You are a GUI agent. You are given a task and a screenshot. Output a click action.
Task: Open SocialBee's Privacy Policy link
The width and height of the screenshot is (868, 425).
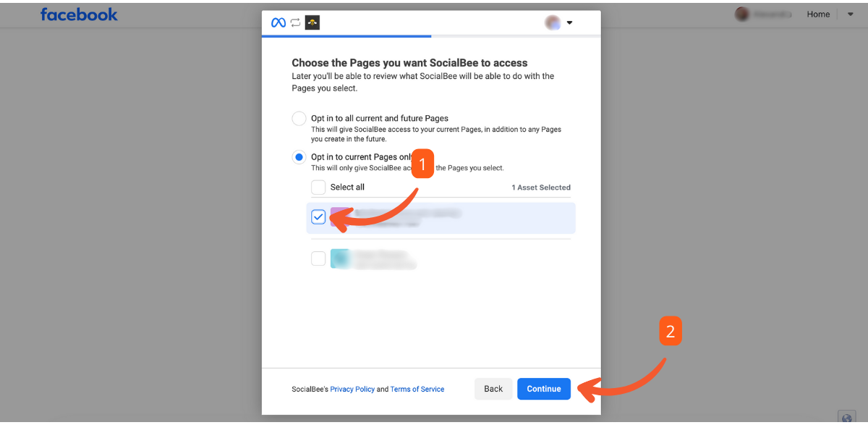pyautogui.click(x=352, y=390)
